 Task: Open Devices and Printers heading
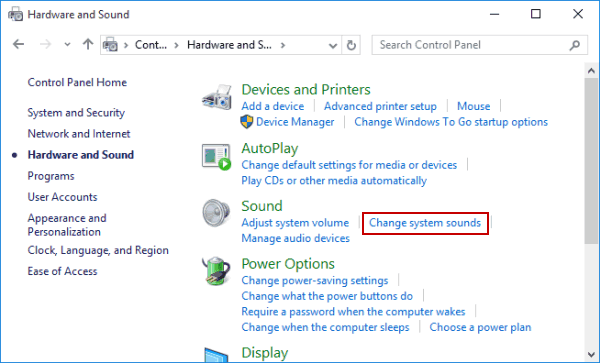pos(306,90)
